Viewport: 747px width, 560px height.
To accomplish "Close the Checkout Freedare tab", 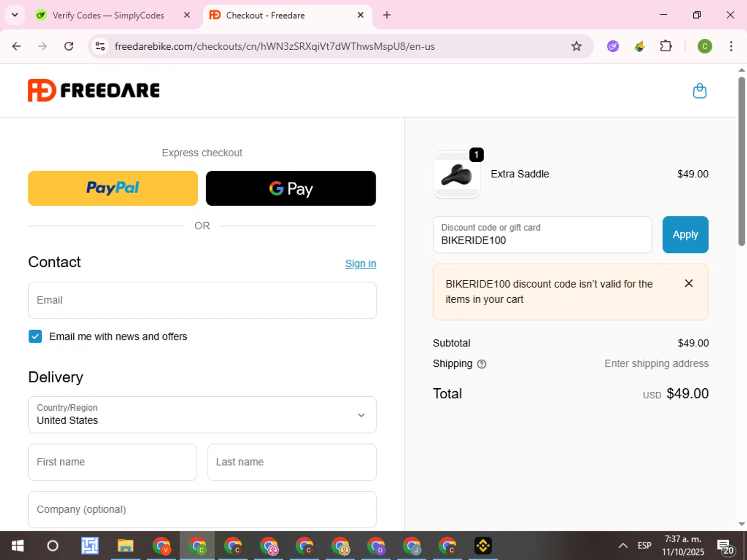I will coord(361,15).
